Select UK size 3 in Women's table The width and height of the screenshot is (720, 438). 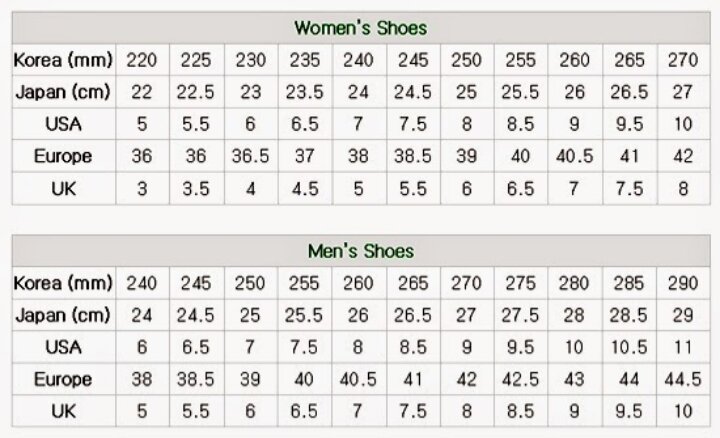pyautogui.click(x=142, y=187)
